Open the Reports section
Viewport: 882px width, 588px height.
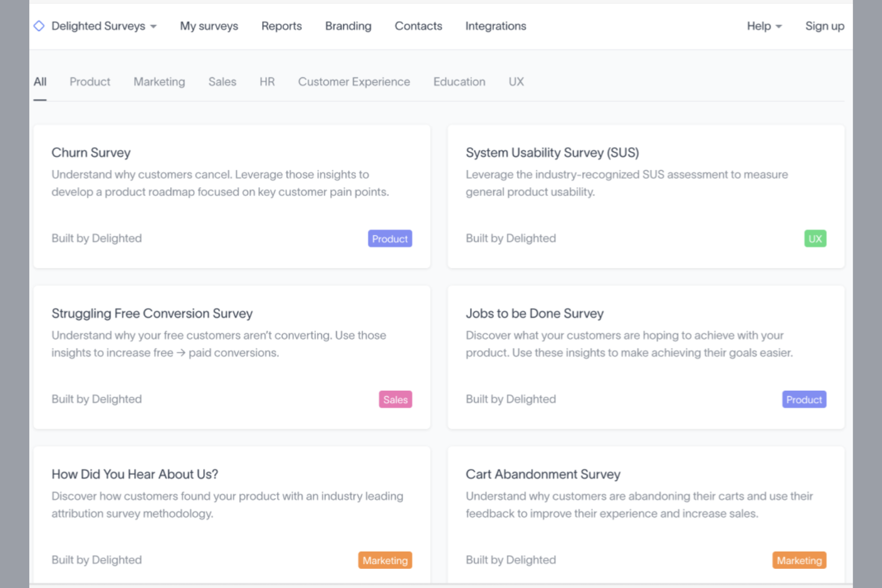pos(281,26)
